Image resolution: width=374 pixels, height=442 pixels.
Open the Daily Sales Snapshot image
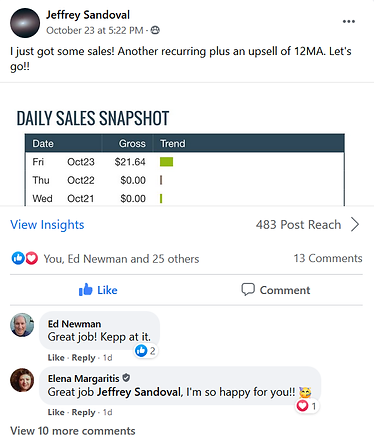pyautogui.click(x=187, y=144)
